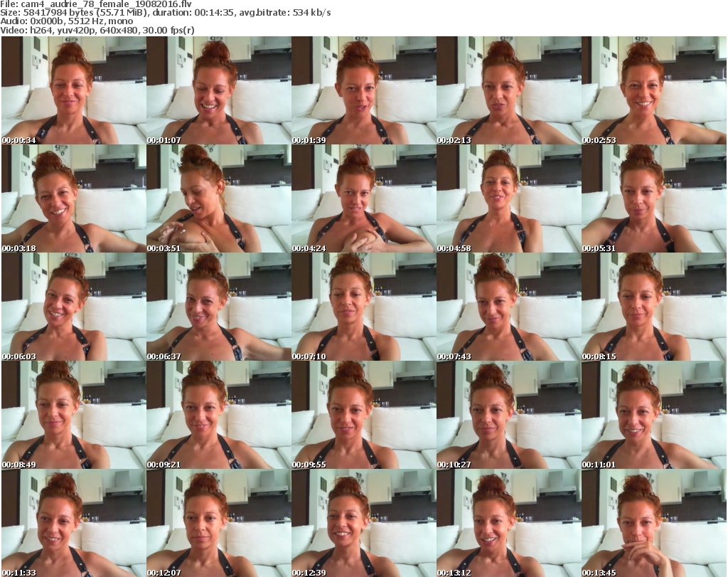Open the frame at 00:07:10
728x577 pixels.
(x=364, y=307)
